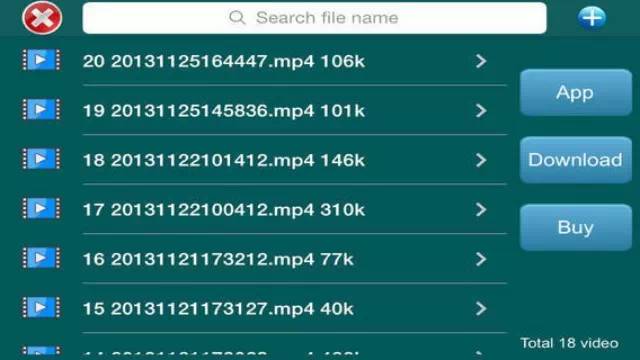Tap the App button

[x=576, y=93]
